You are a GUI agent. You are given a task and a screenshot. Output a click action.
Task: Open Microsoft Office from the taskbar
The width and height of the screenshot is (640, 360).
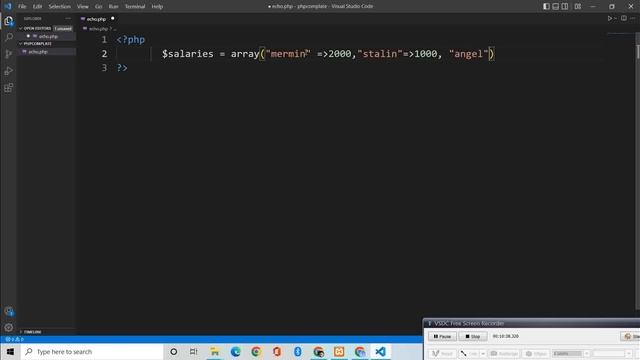coord(277,351)
